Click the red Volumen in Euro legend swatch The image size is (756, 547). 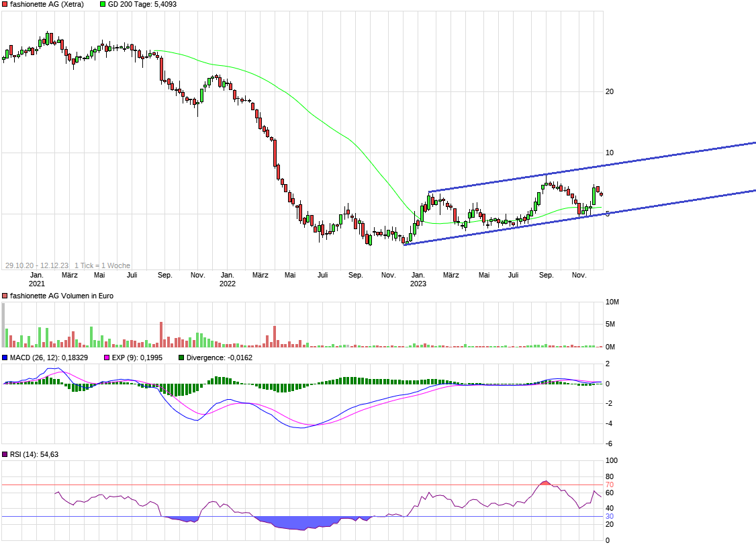pyautogui.click(x=5, y=296)
